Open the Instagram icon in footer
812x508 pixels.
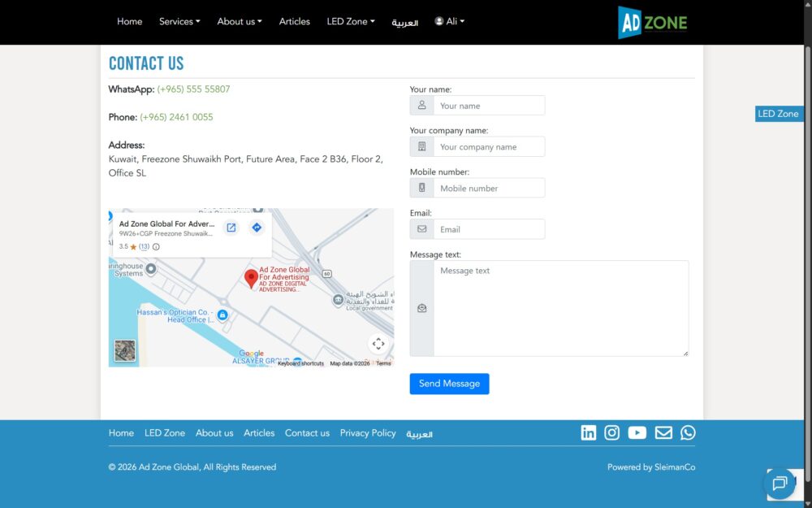[x=611, y=432]
